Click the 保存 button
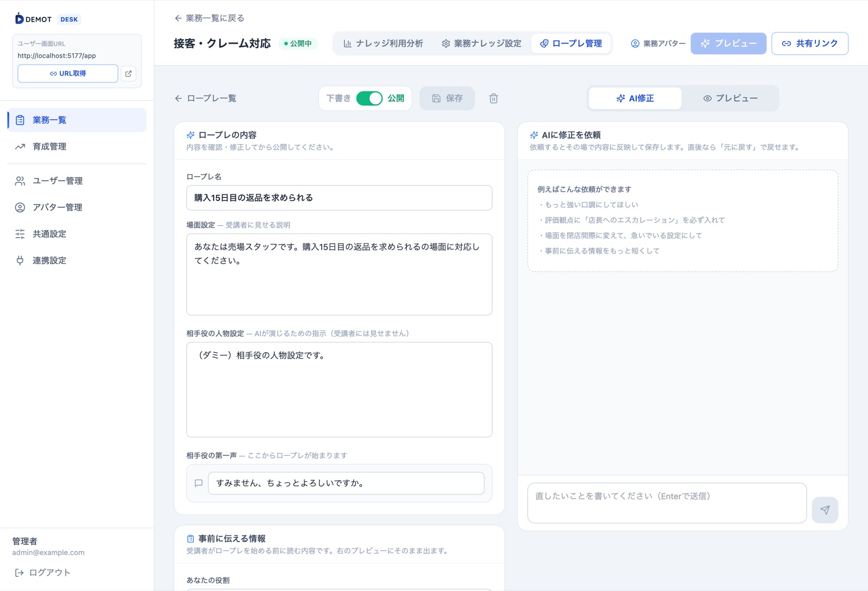The width and height of the screenshot is (868, 591). [x=447, y=98]
